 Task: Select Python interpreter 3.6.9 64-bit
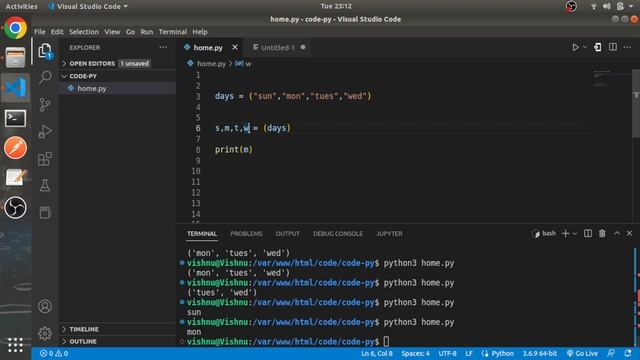point(540,353)
